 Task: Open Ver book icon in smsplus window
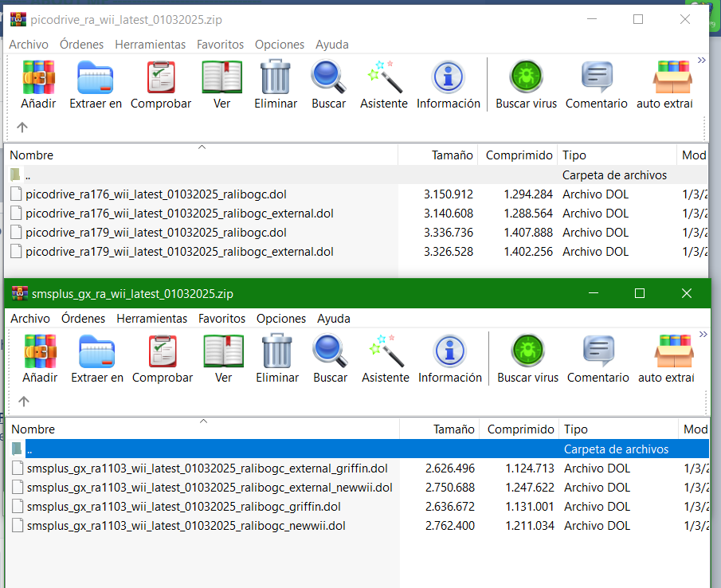point(224,351)
